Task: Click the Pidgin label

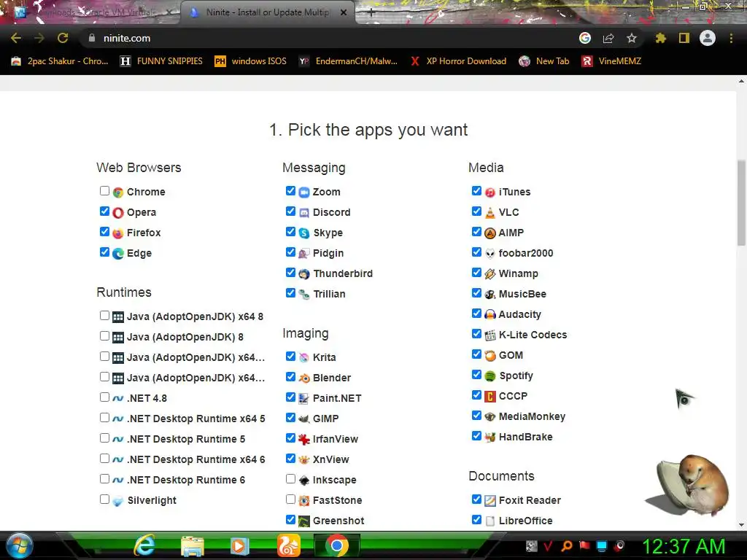Action: click(x=328, y=253)
